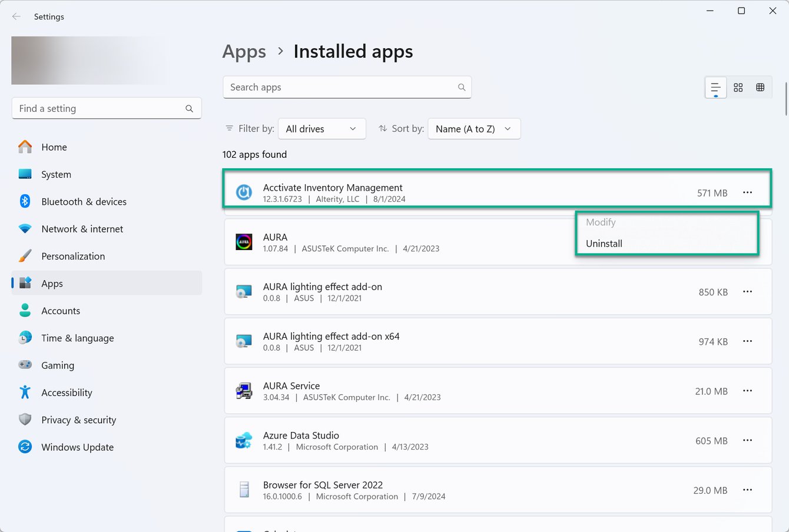Switch to grid view layout icon
Image resolution: width=789 pixels, height=532 pixels.
click(738, 88)
